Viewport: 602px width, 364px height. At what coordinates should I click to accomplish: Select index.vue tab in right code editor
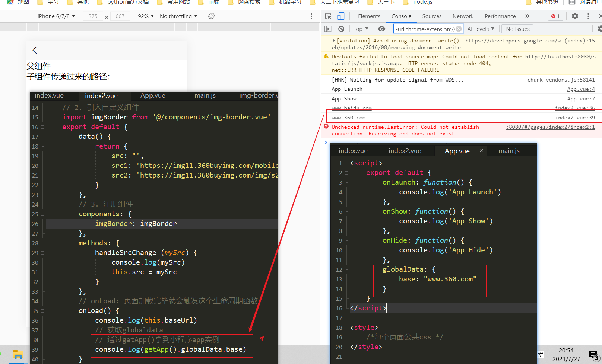tap(353, 151)
